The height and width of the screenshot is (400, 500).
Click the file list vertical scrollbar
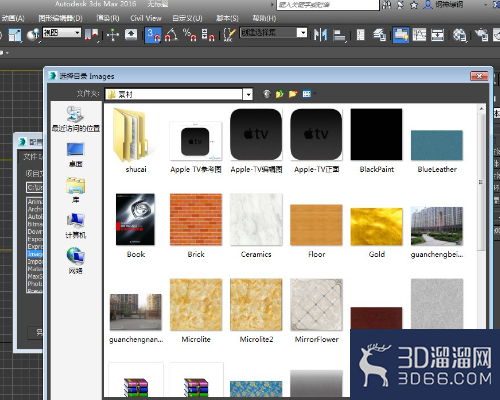coord(481,182)
